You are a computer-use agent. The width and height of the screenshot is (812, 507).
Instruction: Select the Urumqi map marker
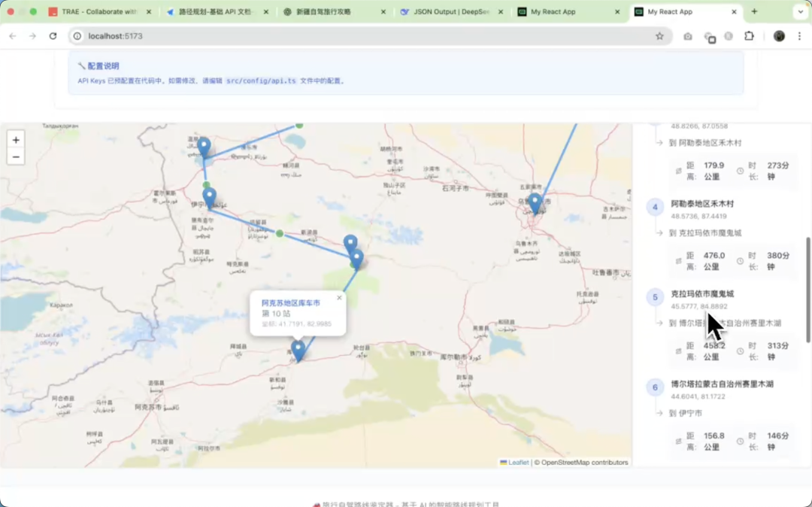coord(535,203)
